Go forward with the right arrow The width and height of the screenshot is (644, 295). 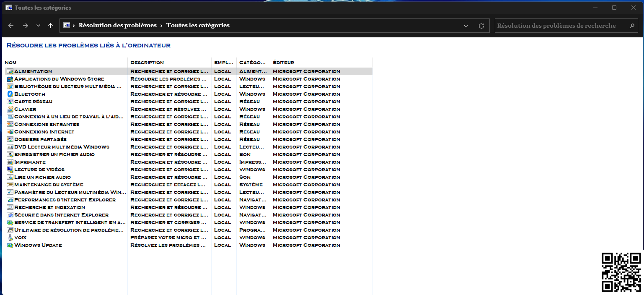pyautogui.click(x=26, y=26)
